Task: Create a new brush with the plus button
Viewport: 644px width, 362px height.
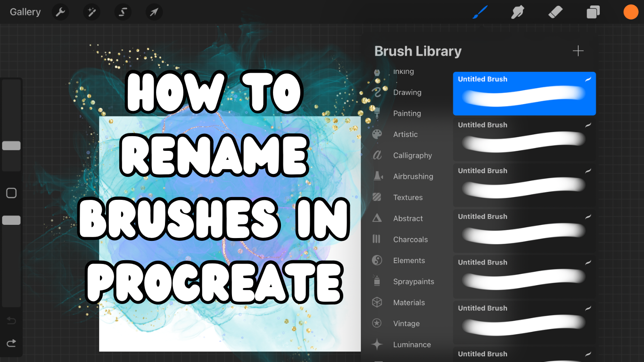Action: [x=578, y=50]
